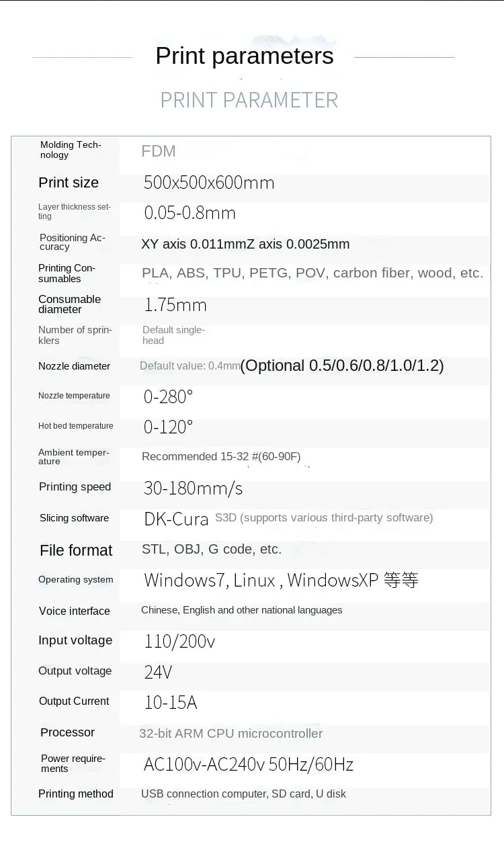The image size is (504, 856).
Task: Select the "Default single-head" sprinkler value
Action: [173, 335]
